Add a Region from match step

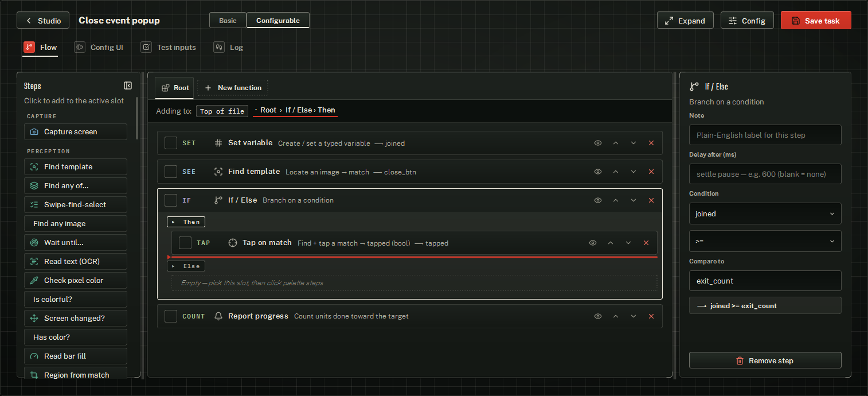[76, 374]
